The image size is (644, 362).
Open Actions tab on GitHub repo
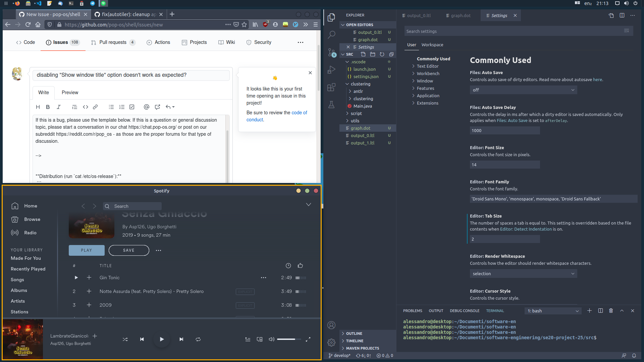click(x=158, y=42)
